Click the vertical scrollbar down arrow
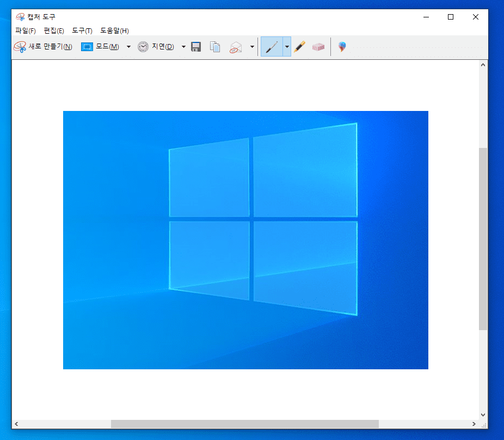Screen dimensions: 504x440 [483, 415]
